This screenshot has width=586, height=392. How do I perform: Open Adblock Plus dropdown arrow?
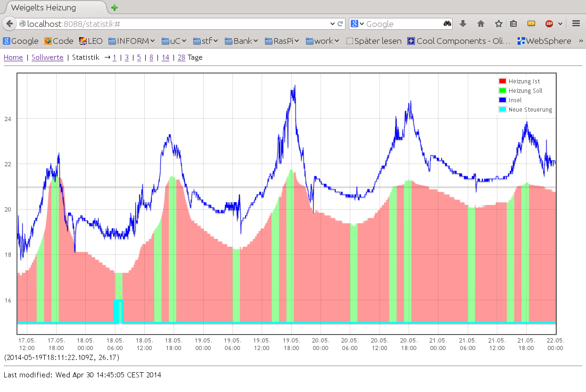coord(560,24)
